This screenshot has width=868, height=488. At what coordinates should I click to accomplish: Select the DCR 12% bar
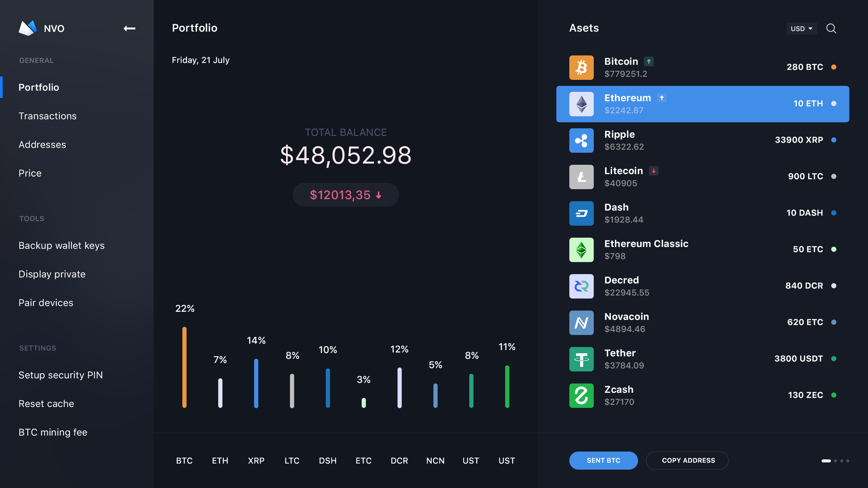[x=399, y=388]
